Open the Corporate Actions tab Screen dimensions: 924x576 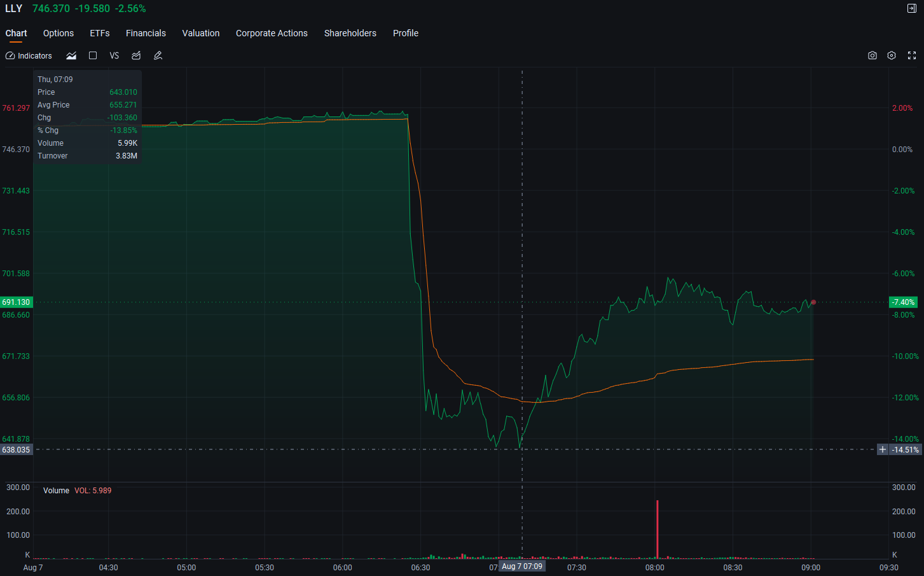(272, 33)
